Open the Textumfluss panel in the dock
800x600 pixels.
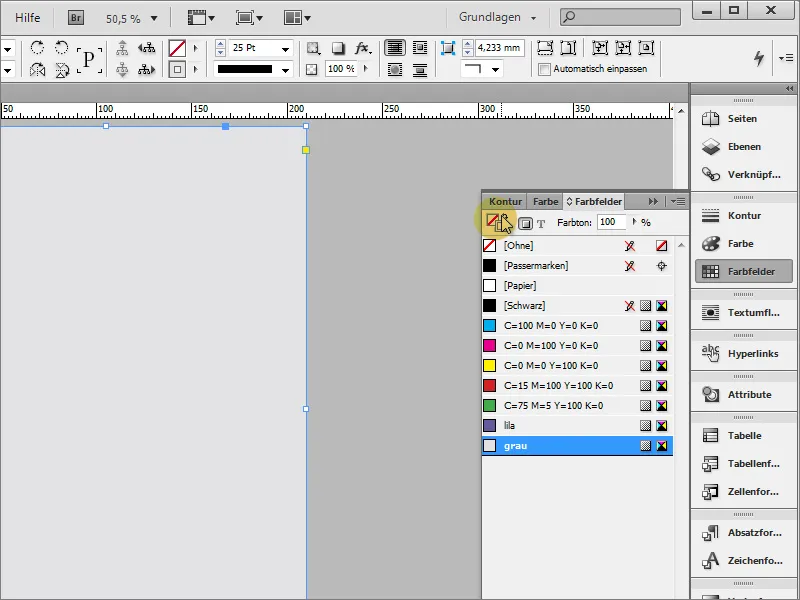(x=743, y=313)
